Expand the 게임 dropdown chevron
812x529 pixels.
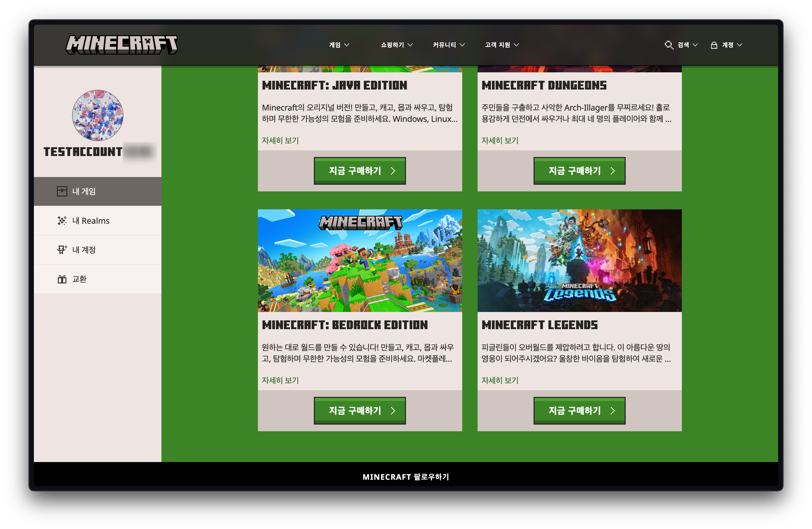[347, 45]
